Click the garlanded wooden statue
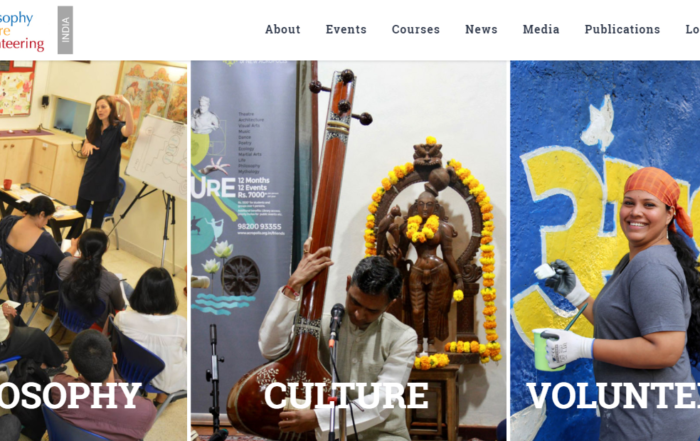Viewport: 700px width, 441px height. (x=431, y=250)
